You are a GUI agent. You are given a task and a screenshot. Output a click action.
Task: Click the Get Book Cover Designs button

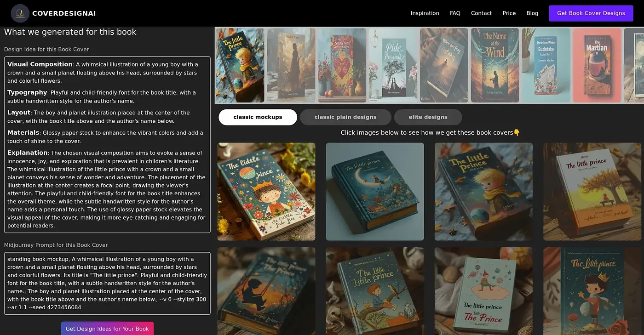[591, 13]
